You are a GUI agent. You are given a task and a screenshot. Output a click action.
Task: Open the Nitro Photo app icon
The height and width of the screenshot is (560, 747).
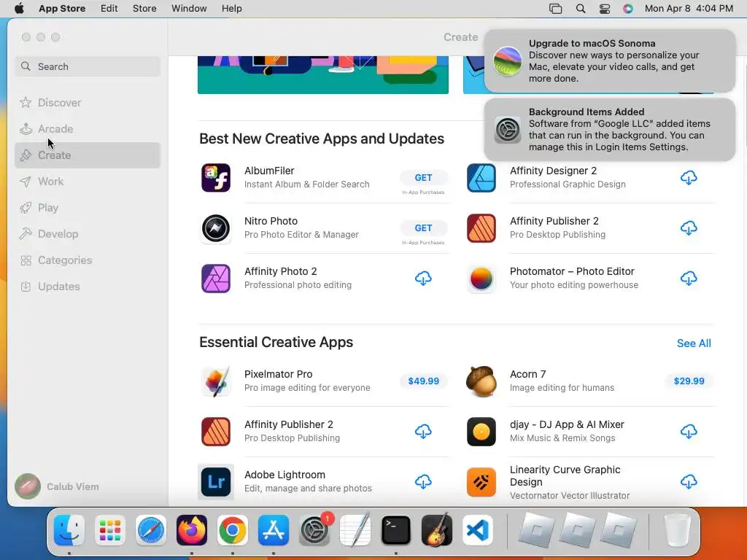click(x=216, y=228)
